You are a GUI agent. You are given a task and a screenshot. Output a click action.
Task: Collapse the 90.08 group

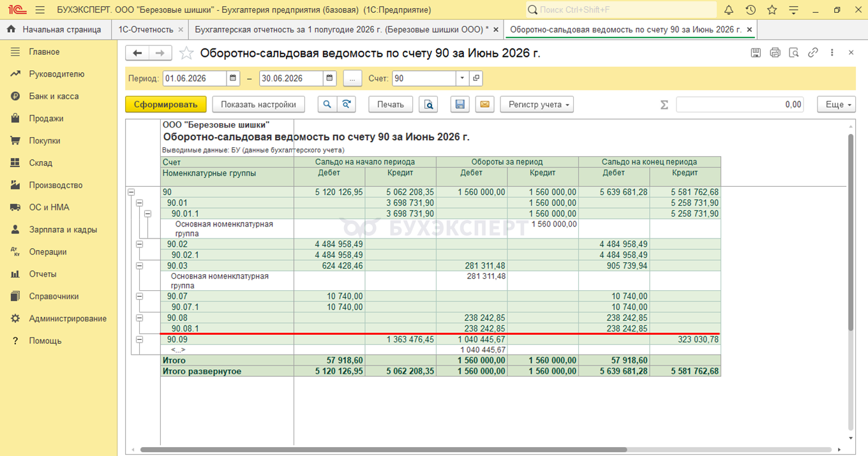click(x=140, y=318)
